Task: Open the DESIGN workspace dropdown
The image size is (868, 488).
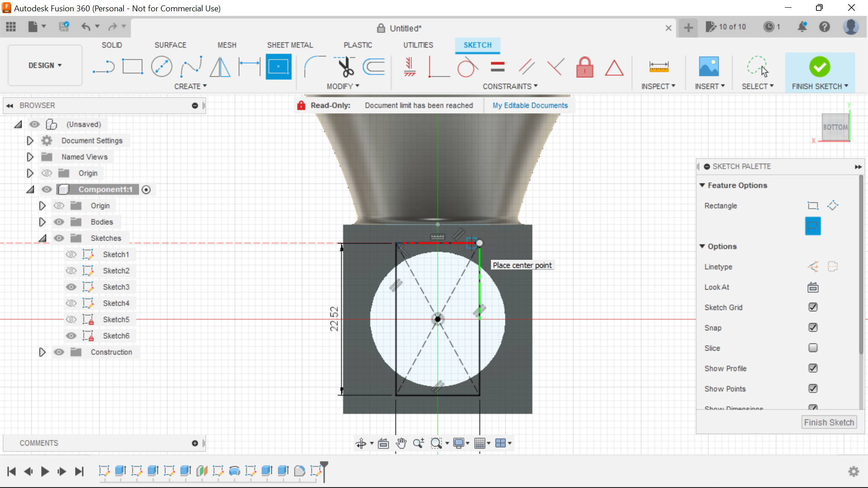Action: point(44,65)
